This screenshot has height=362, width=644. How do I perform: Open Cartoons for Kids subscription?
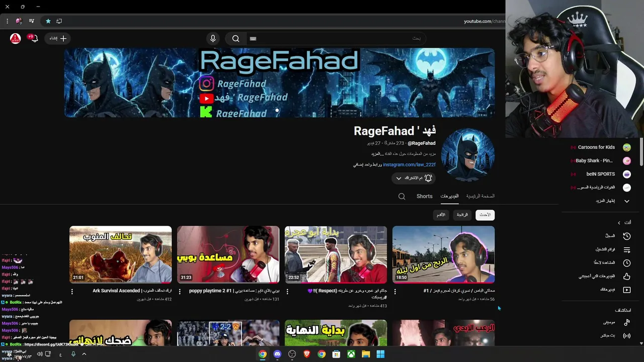[600, 147]
